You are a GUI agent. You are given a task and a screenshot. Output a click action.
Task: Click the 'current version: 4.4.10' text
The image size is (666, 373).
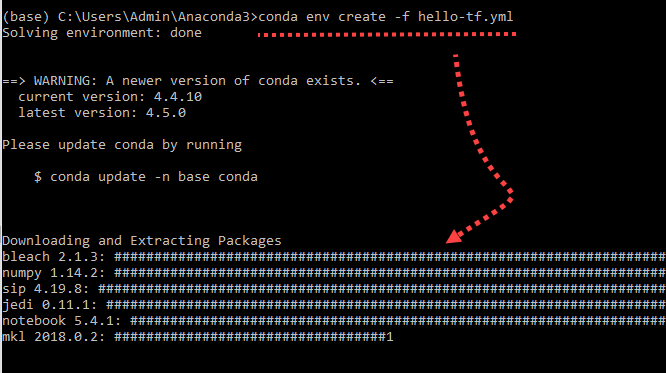pos(110,97)
